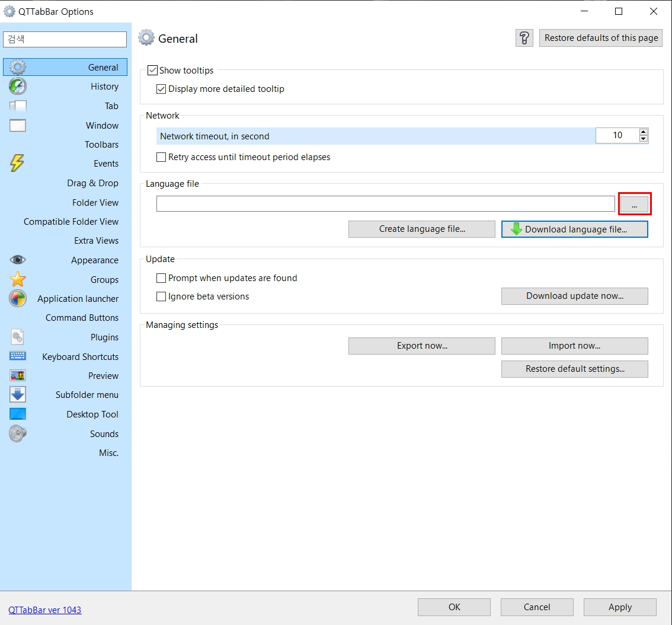
Task: Click the green arrow on Download language file
Action: tap(516, 229)
